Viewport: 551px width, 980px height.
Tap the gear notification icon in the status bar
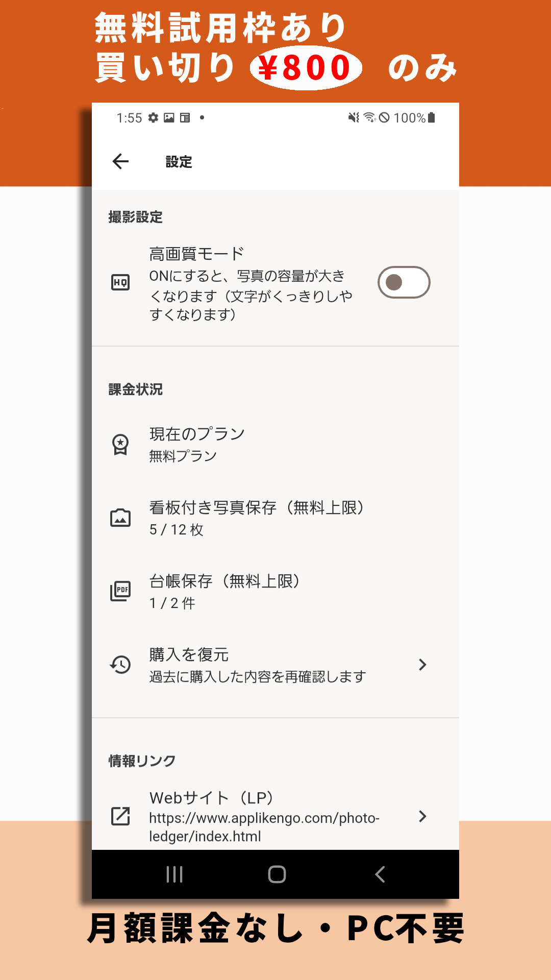coord(154,118)
